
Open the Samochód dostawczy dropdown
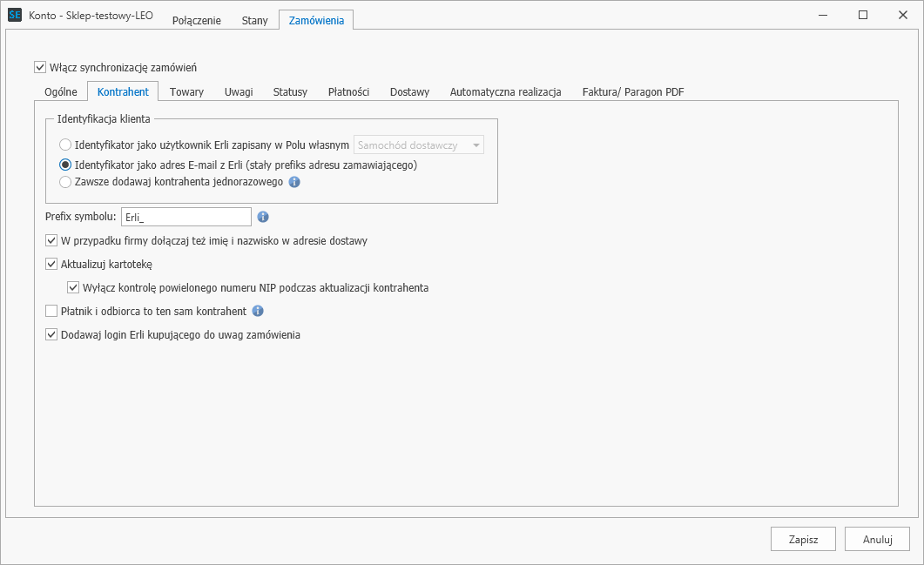point(419,145)
